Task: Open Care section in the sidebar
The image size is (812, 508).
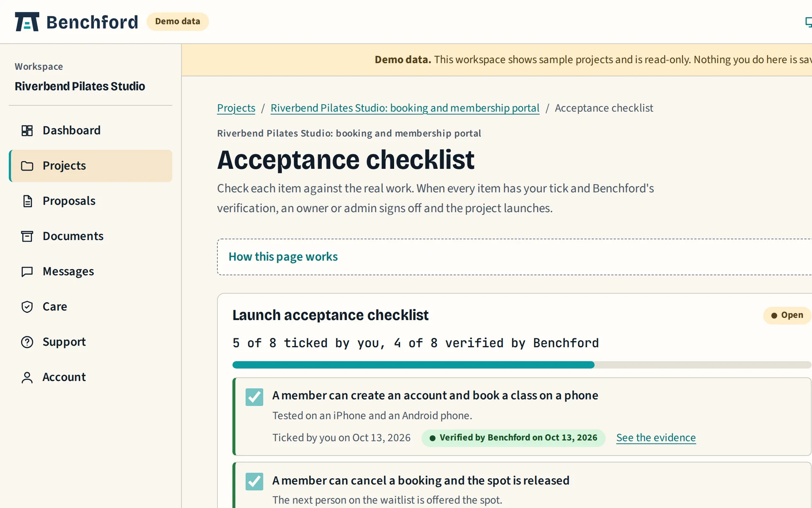Action: click(x=91, y=306)
